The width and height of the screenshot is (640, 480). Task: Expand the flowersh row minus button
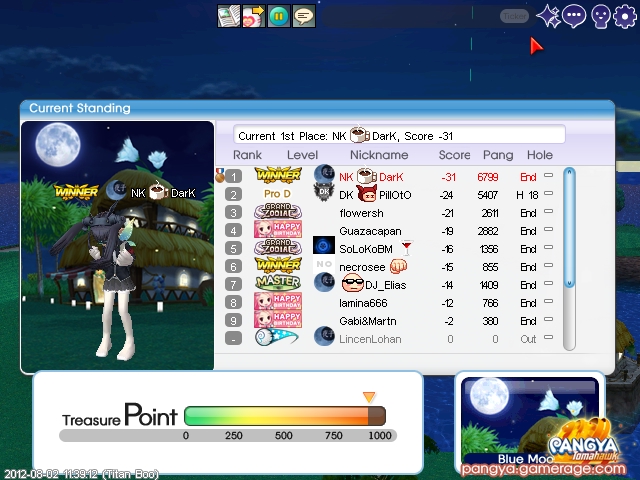pyautogui.click(x=549, y=211)
